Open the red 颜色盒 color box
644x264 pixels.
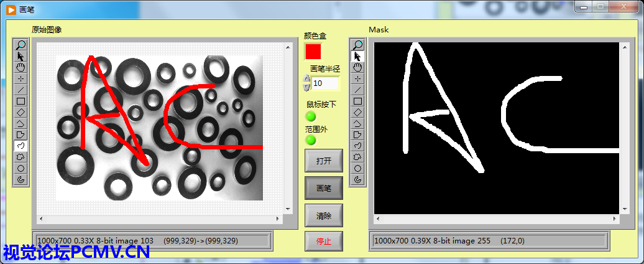313,51
